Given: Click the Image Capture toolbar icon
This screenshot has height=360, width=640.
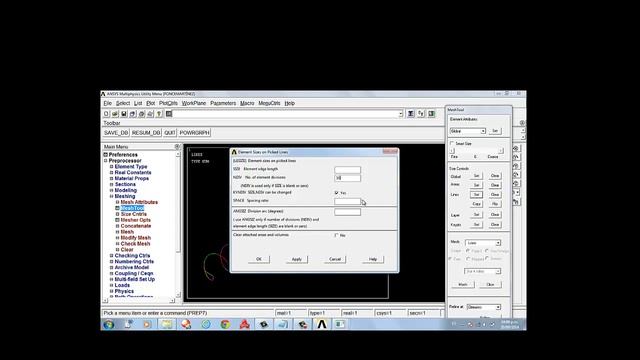Looking at the screenshot, I should [x=142, y=114].
